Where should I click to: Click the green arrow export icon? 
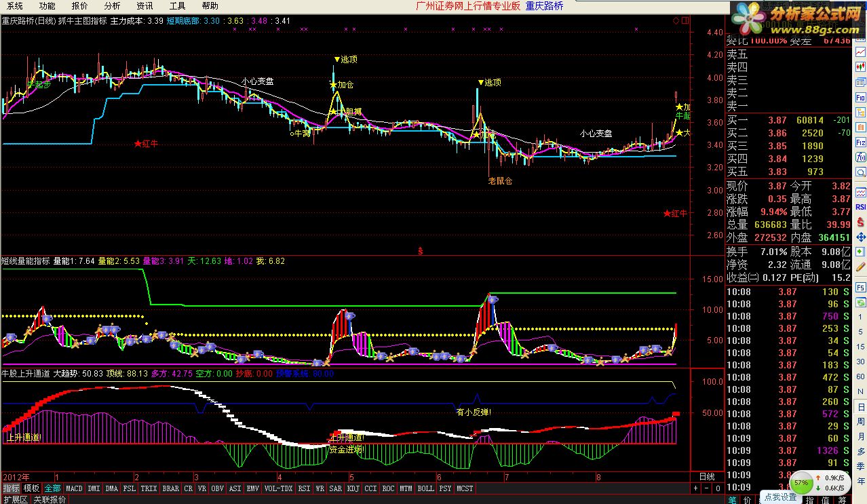coord(860,252)
